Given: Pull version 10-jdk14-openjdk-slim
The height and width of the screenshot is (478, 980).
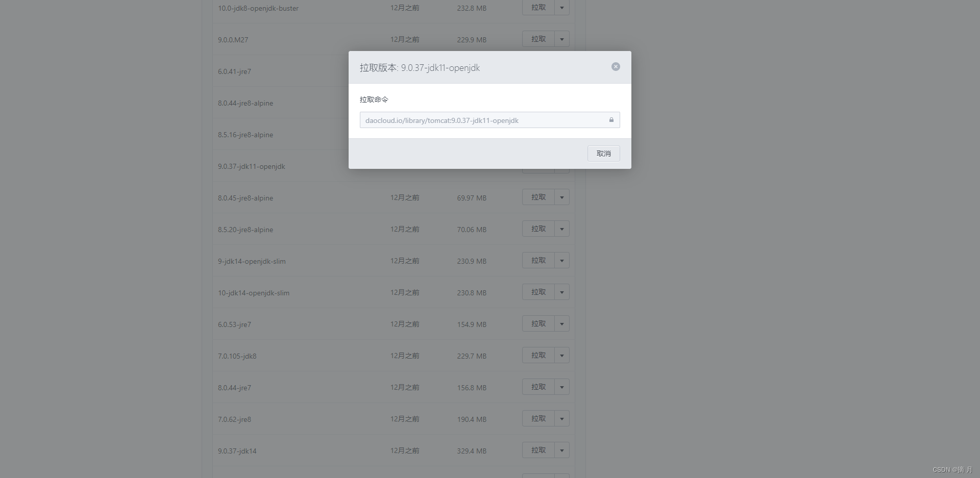Looking at the screenshot, I should (538, 292).
